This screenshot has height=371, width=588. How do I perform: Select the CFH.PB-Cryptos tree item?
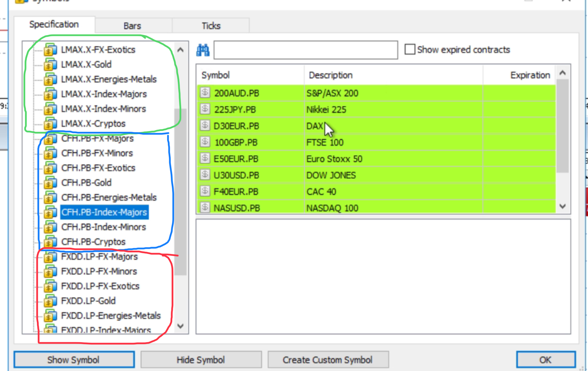93,242
